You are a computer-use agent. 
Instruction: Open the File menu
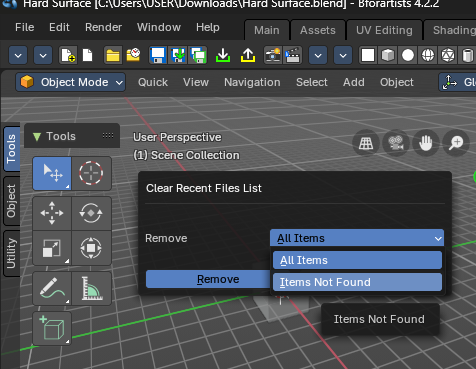[x=25, y=27]
